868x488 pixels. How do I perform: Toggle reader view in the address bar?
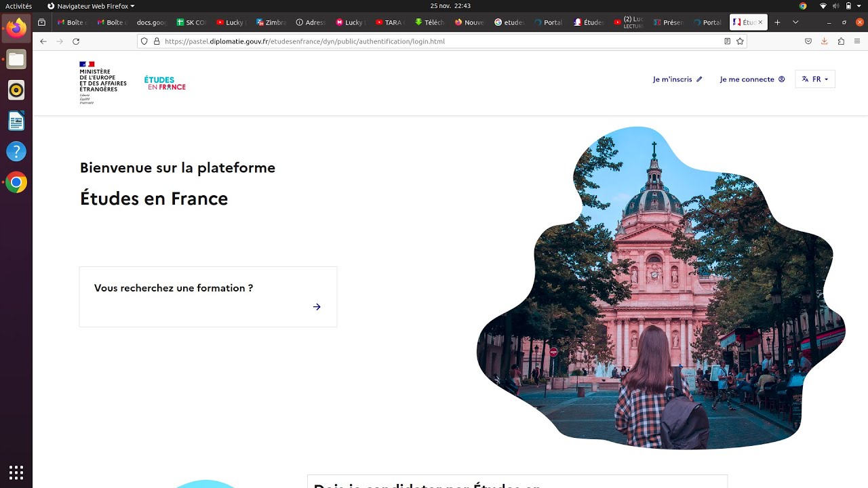(727, 41)
